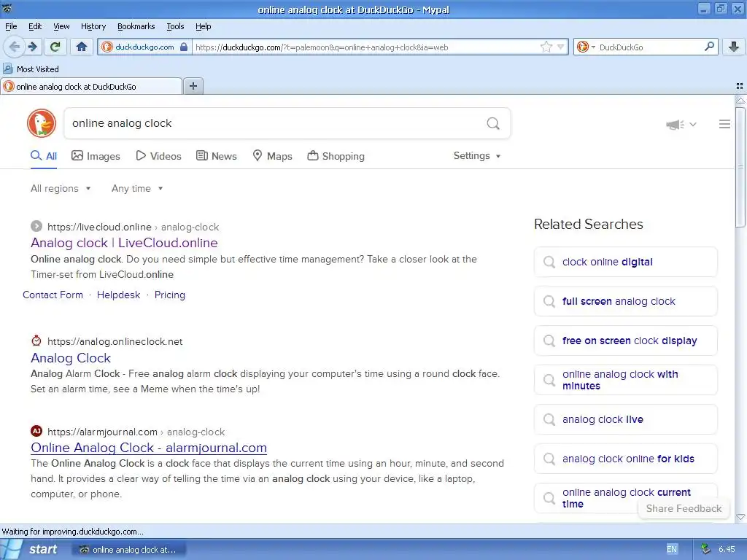This screenshot has height=560, width=747.
Task: Switch to the Shopping results tab
Action: point(336,156)
